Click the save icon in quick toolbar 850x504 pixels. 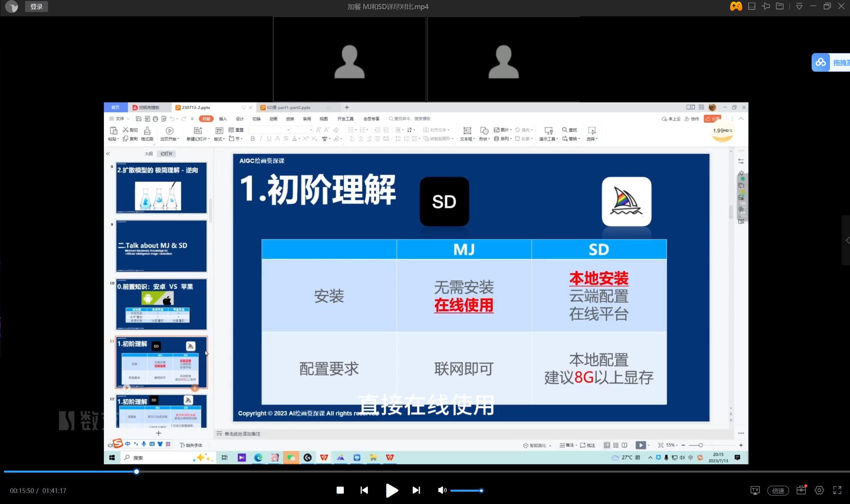(x=139, y=118)
